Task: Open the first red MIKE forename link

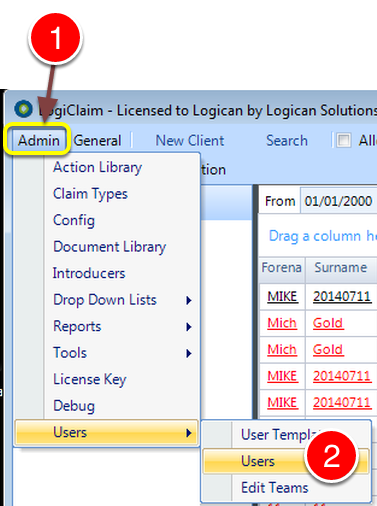Action: (x=282, y=376)
